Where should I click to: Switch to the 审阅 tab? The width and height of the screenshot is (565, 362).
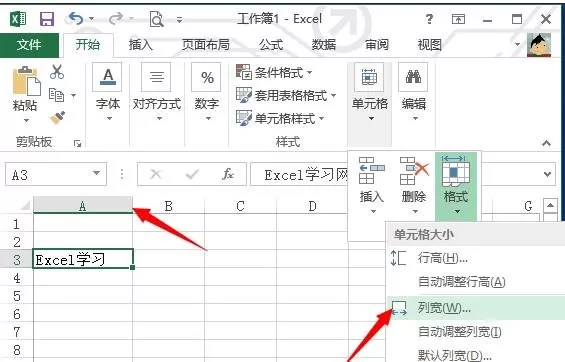pyautogui.click(x=377, y=45)
